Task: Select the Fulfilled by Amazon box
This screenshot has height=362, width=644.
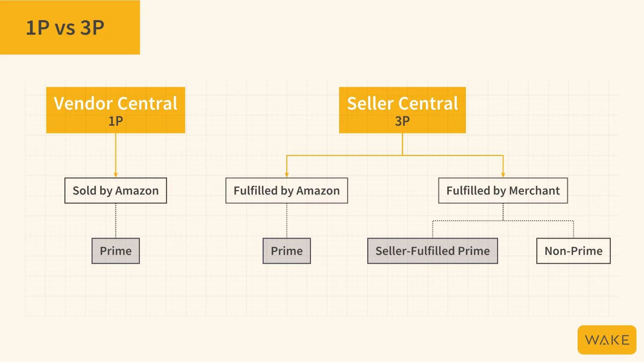Action: pyautogui.click(x=287, y=190)
